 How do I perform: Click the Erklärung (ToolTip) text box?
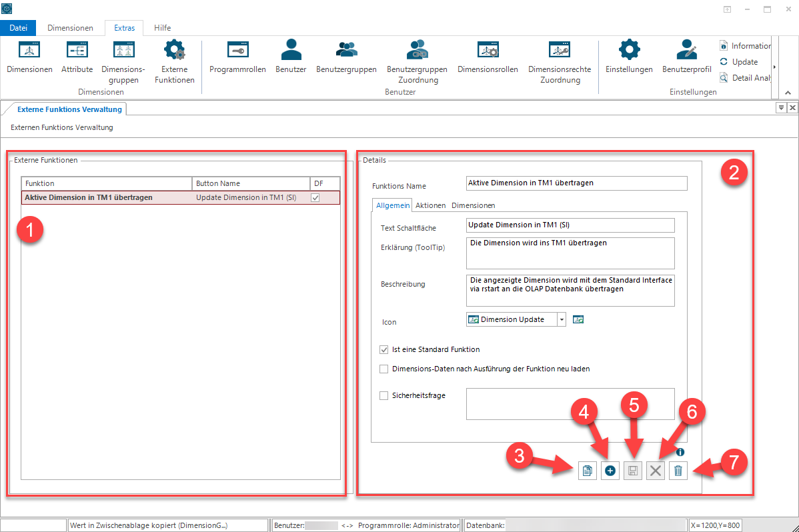click(570, 253)
